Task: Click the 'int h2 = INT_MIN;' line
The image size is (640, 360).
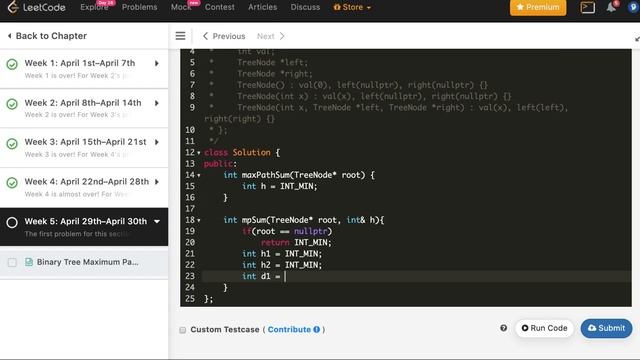Action: point(282,265)
